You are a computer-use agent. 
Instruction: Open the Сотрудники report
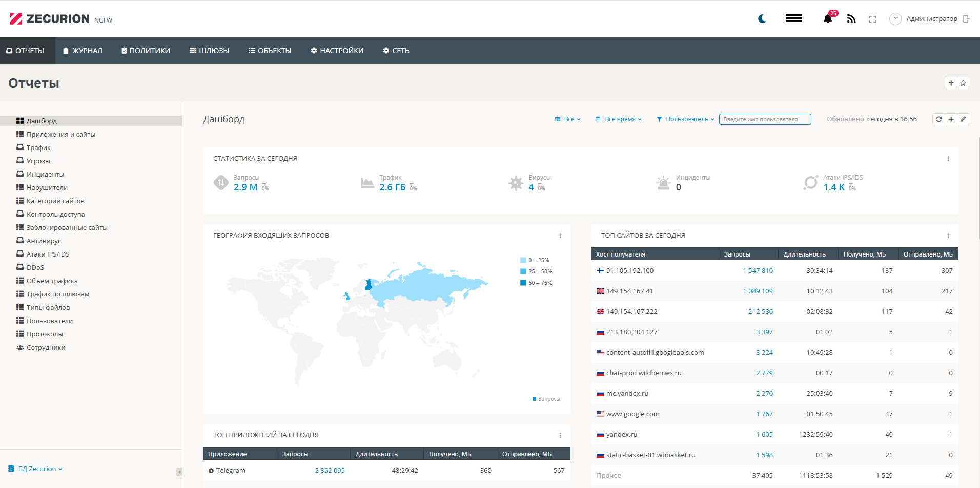46,347
